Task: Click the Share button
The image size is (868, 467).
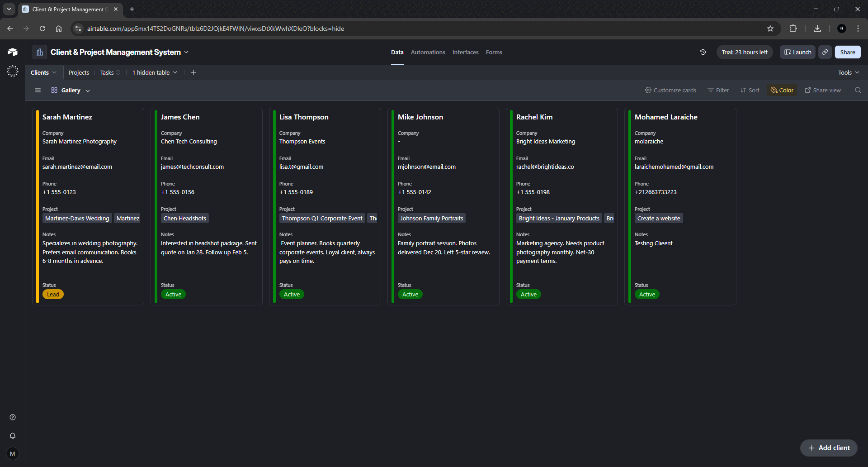Action: pos(847,52)
